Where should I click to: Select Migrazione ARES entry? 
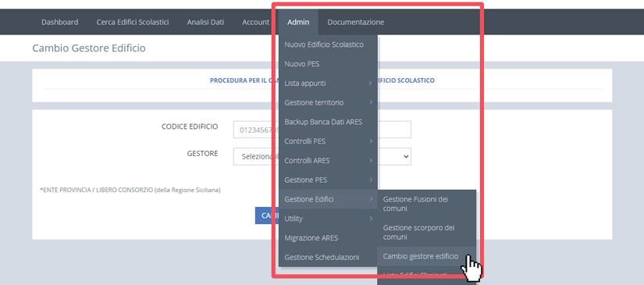point(327,238)
